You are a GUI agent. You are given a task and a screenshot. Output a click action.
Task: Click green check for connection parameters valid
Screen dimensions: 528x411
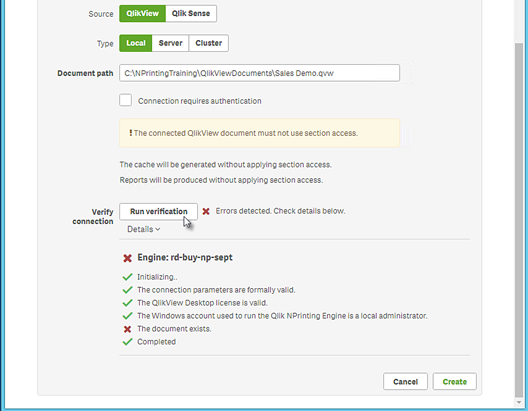click(x=127, y=290)
